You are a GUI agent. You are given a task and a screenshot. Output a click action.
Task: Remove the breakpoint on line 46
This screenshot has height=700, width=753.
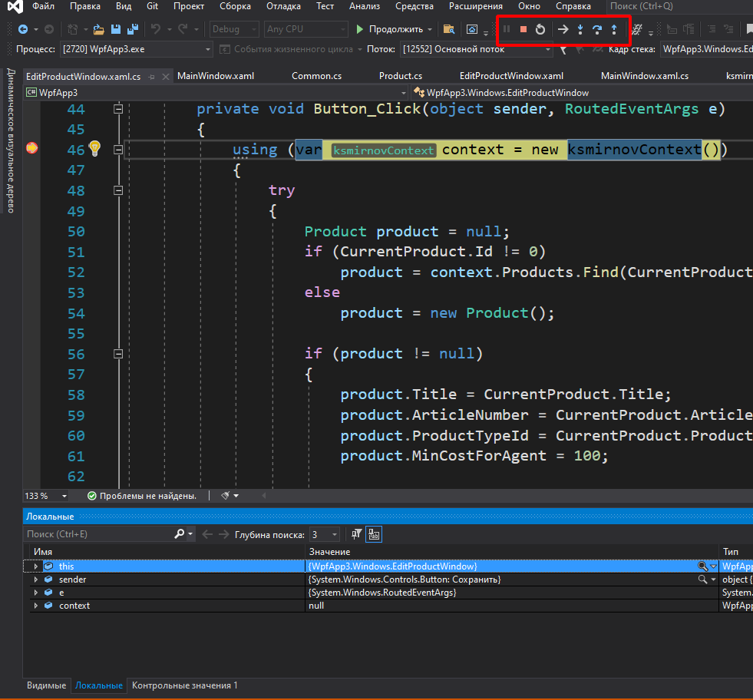coord(32,149)
